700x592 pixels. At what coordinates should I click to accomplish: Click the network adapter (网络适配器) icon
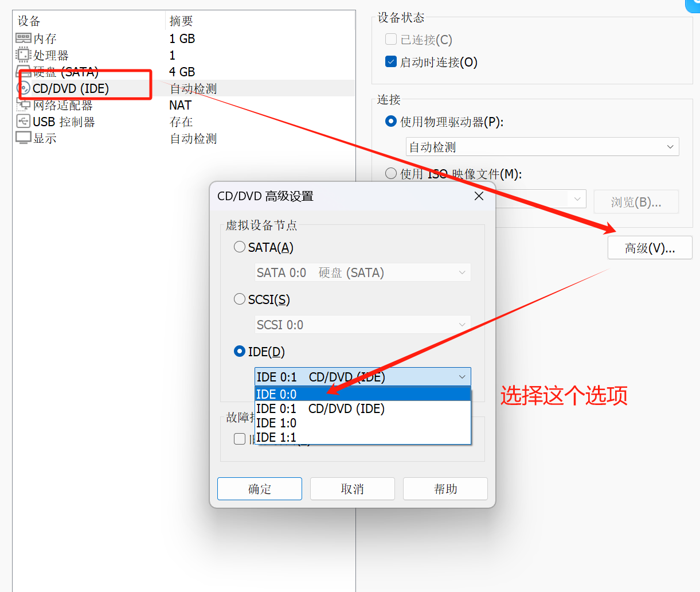[24, 105]
